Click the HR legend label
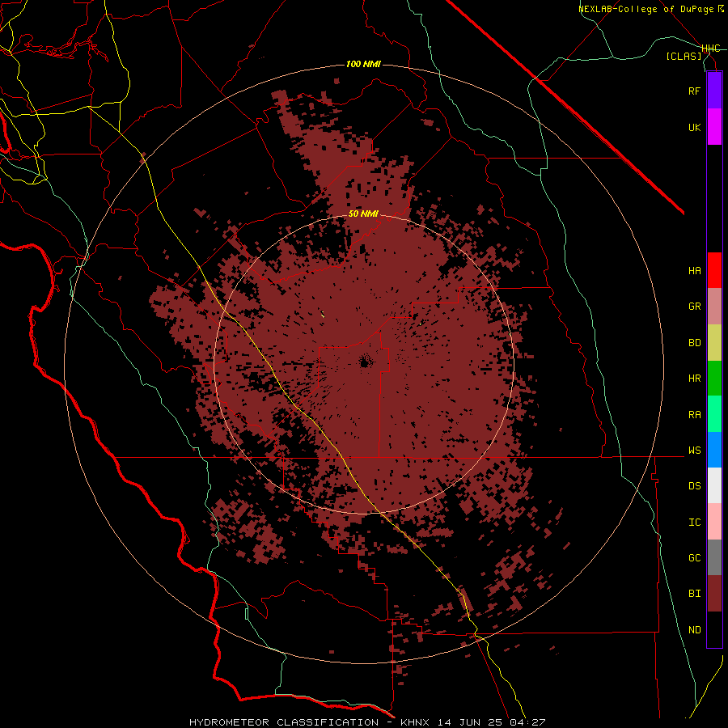This screenshot has height=728, width=728. (694, 379)
